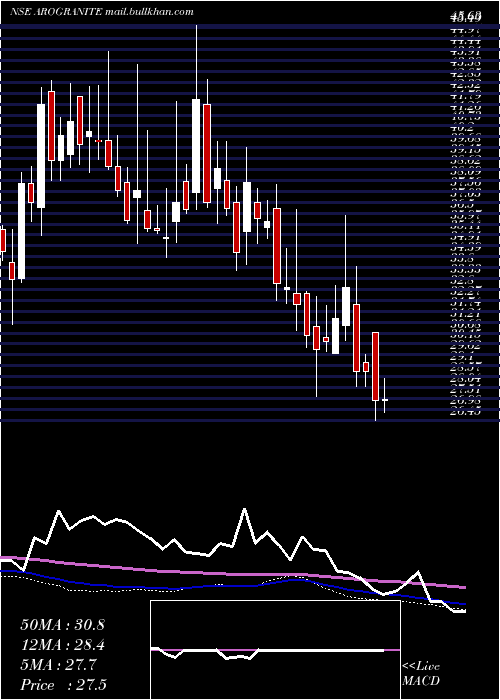Click the Price : 27.5 value
Screen dimensions: 500x700
coord(63,685)
